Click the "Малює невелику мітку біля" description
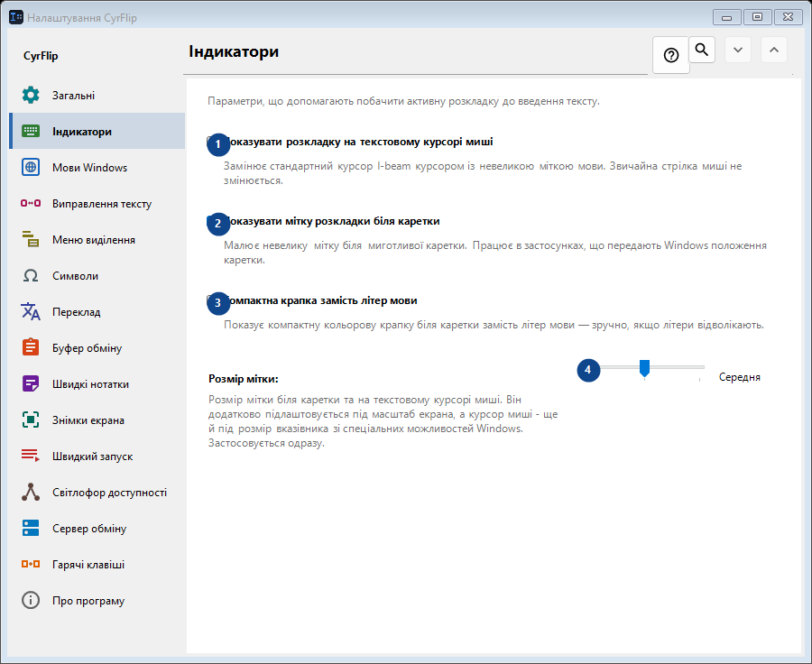The width and height of the screenshot is (812, 664). (x=495, y=253)
